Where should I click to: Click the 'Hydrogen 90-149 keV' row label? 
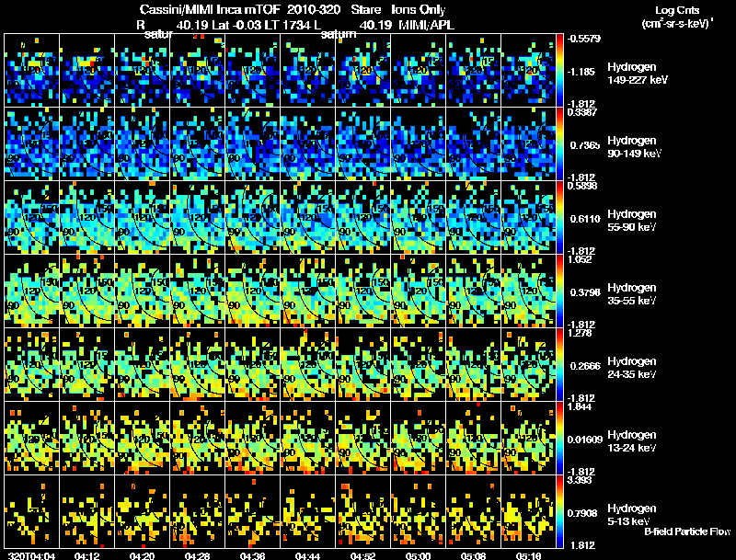coord(635,147)
